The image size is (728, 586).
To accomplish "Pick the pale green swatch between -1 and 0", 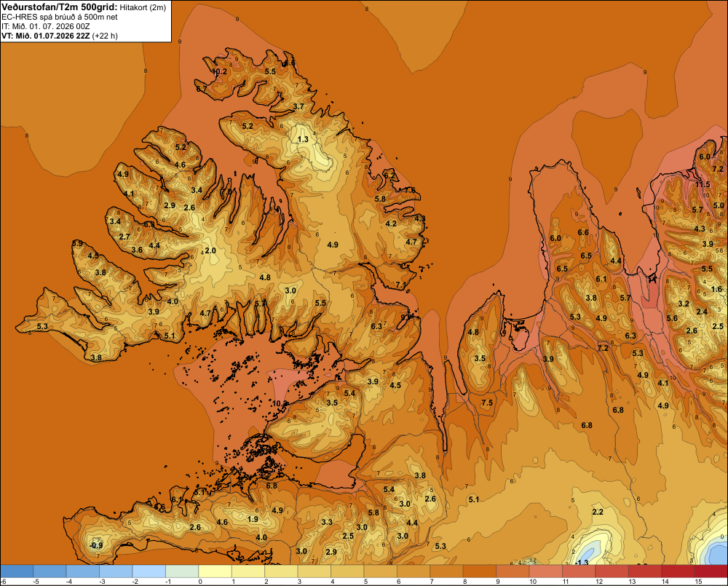I will [182, 571].
